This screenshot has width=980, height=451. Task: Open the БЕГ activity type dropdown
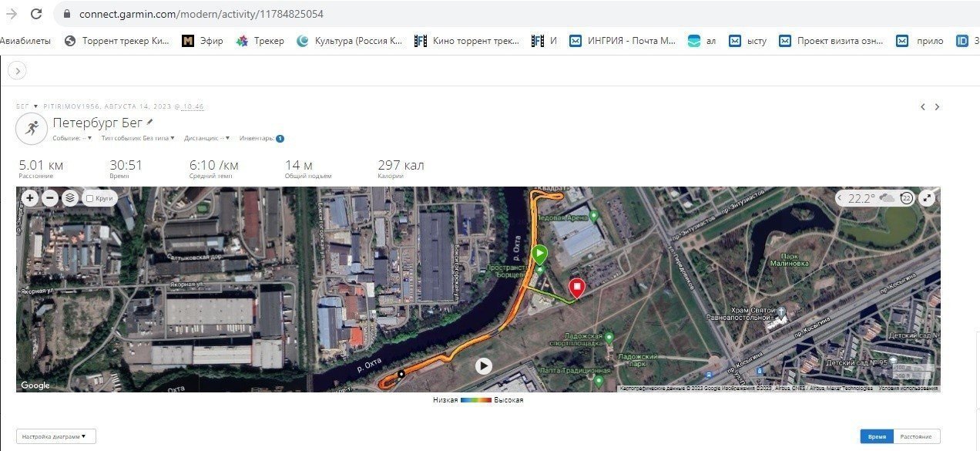pyautogui.click(x=27, y=106)
